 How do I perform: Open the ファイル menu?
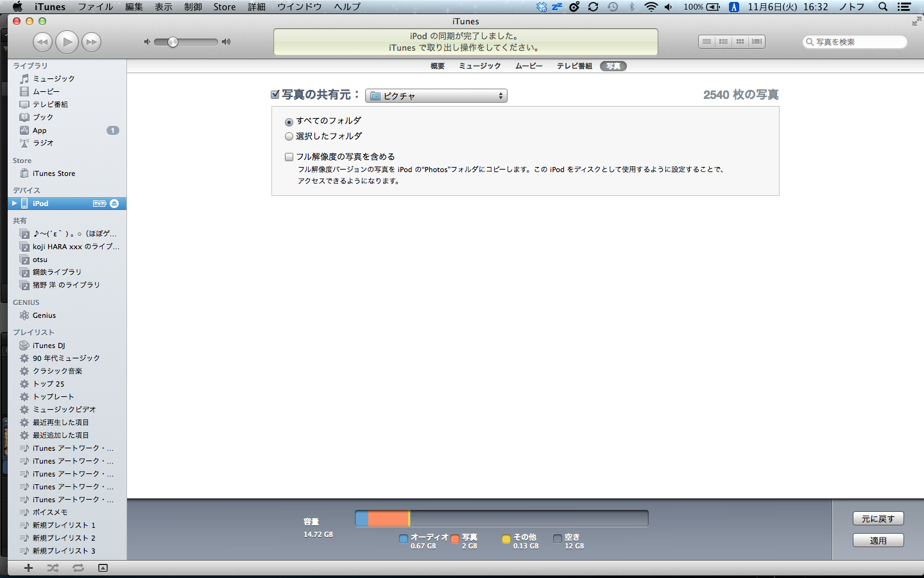click(96, 6)
